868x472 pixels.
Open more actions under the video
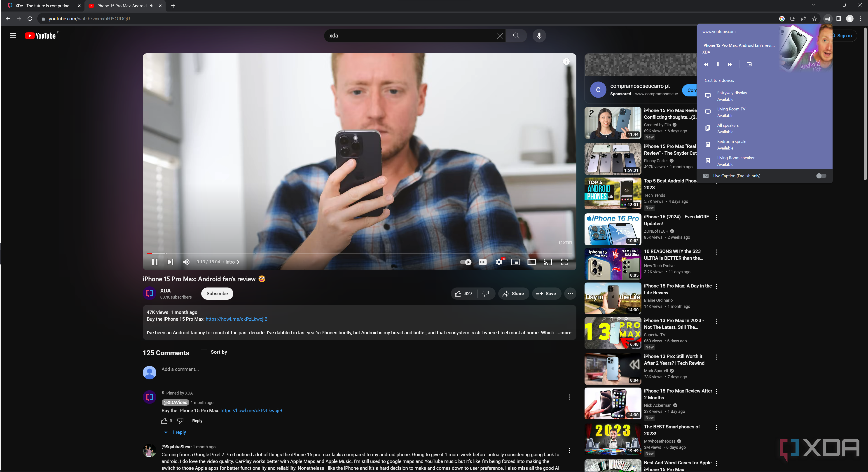(x=570, y=293)
